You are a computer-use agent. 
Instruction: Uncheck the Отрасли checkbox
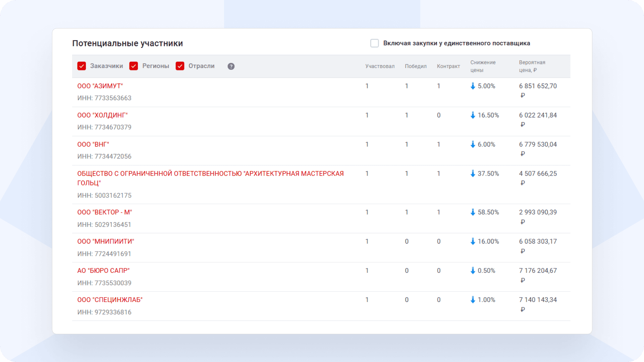[x=180, y=66]
